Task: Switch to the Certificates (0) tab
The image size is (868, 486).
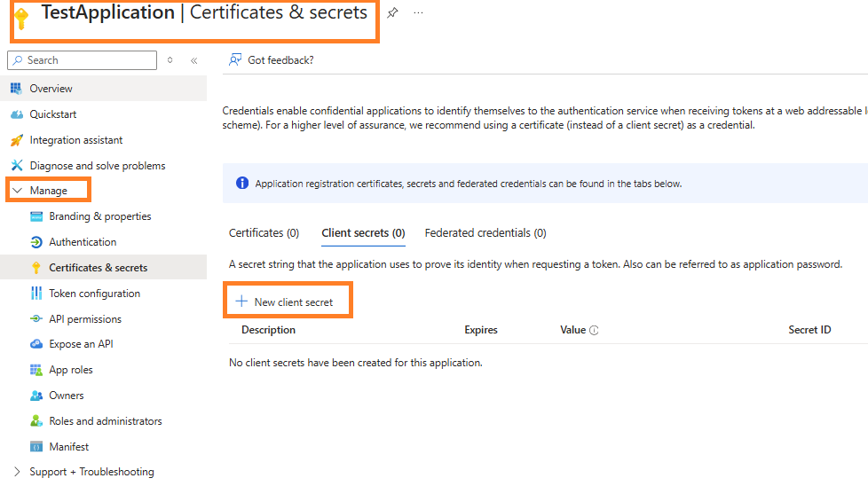Action: [x=264, y=232]
